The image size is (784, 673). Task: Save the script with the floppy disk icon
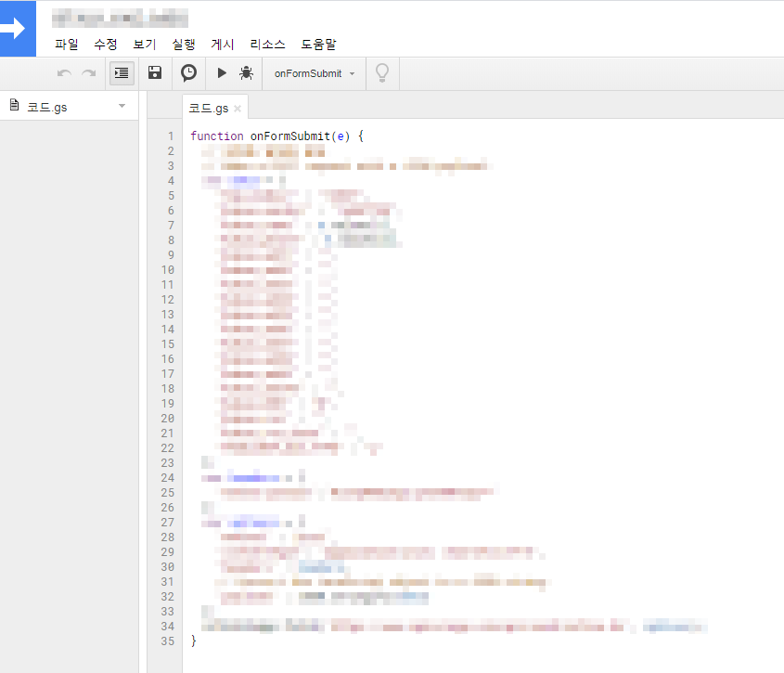(x=155, y=73)
